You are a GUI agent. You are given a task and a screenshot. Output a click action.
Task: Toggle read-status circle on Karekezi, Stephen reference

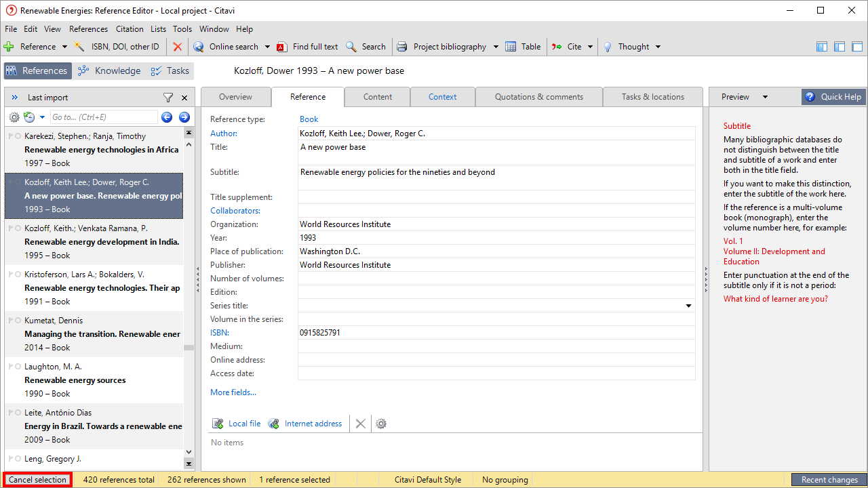click(x=18, y=136)
